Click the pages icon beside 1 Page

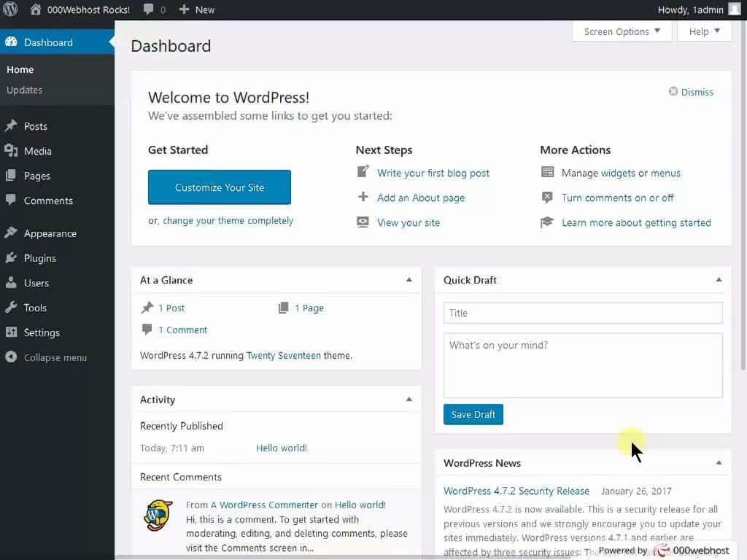(x=284, y=308)
